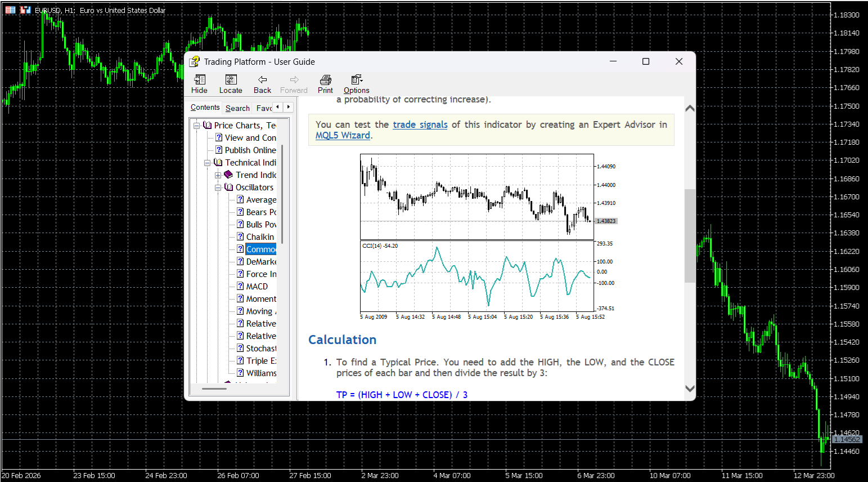Click the Hide toolbar icon

[200, 79]
